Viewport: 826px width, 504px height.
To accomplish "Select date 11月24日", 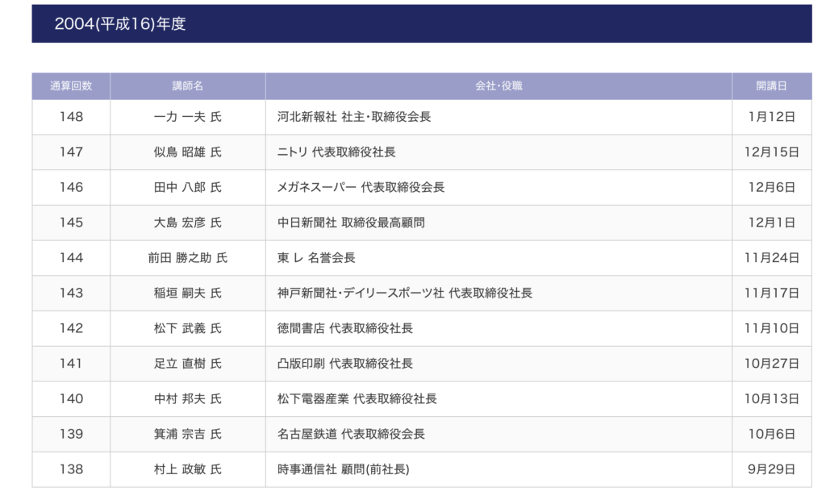I will point(772,258).
